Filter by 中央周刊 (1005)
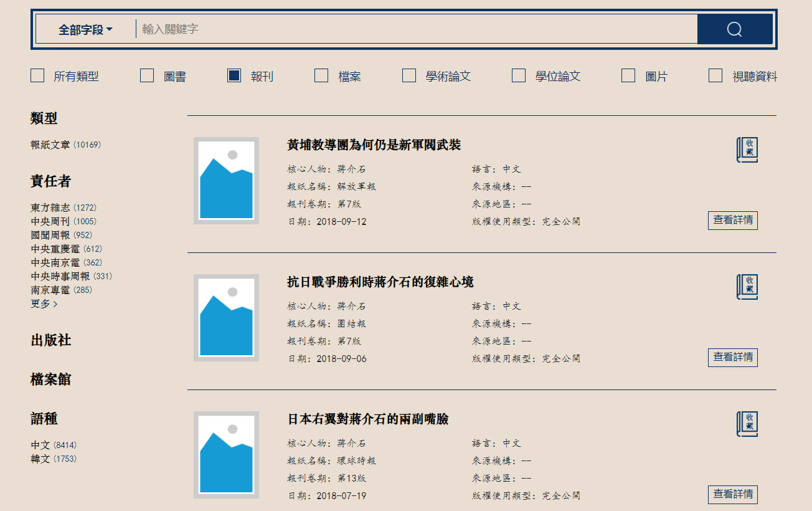812x511 pixels. click(x=64, y=221)
